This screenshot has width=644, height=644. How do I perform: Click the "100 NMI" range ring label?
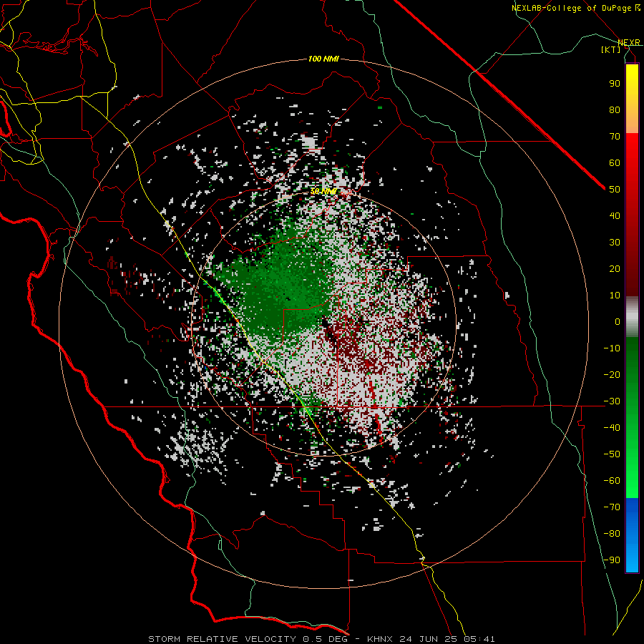pyautogui.click(x=323, y=59)
